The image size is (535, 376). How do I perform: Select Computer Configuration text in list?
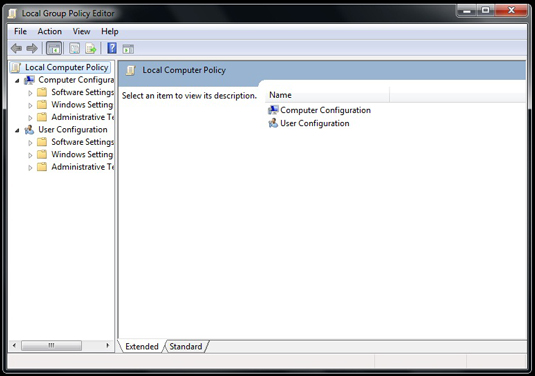coord(326,110)
